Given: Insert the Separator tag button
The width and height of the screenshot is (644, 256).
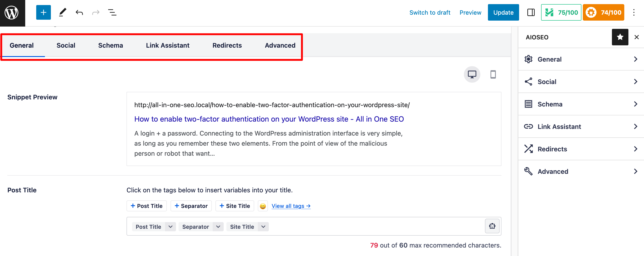Looking at the screenshot, I should click(x=191, y=206).
